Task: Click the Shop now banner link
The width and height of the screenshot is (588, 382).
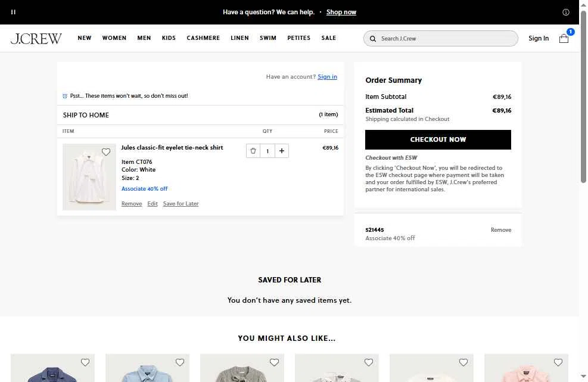Action: click(x=341, y=12)
